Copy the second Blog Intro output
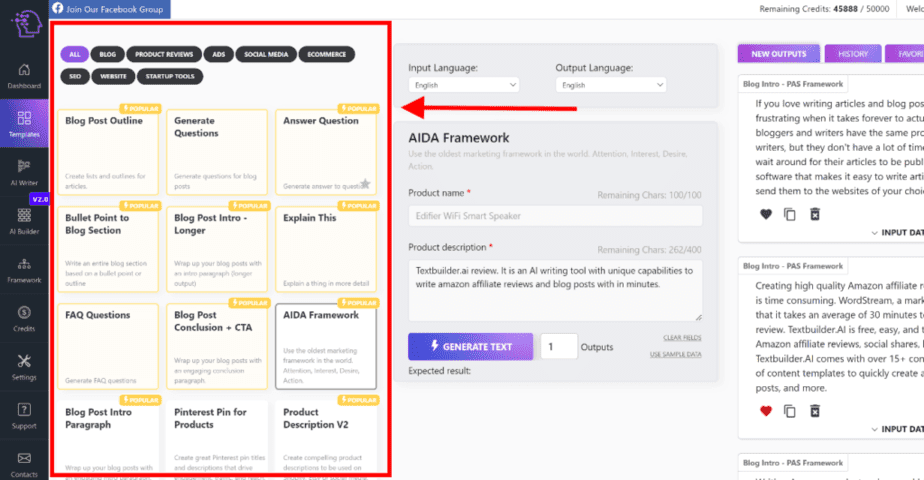The width and height of the screenshot is (924, 480). point(790,411)
